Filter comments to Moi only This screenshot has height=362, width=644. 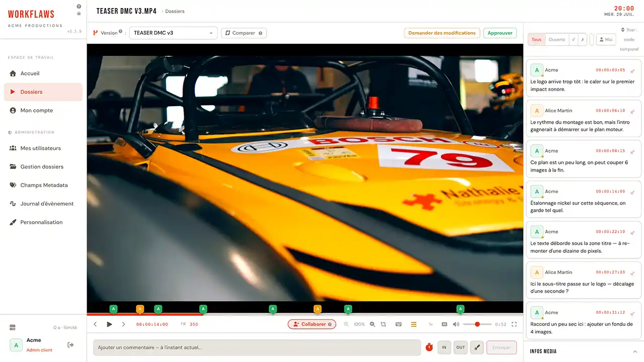[606, 40]
